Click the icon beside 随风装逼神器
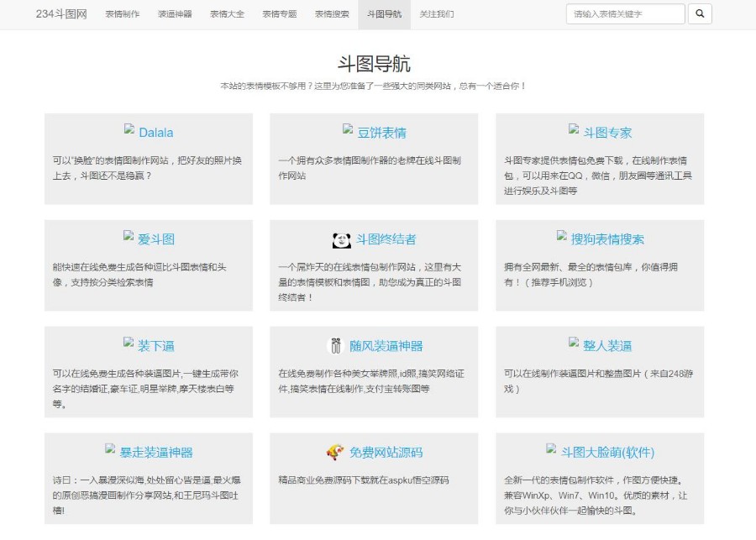Image resolution: width=756 pixels, height=540 pixels. (x=335, y=346)
